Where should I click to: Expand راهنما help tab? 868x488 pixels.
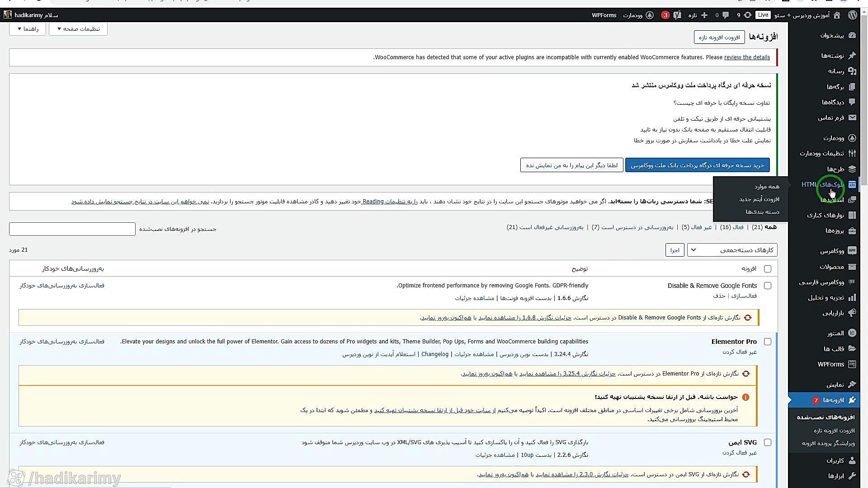[x=28, y=29]
